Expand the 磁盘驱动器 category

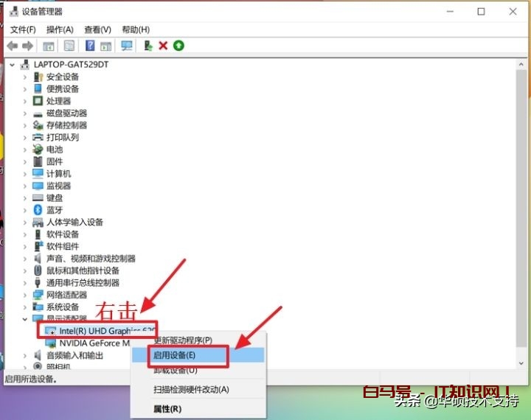25,113
